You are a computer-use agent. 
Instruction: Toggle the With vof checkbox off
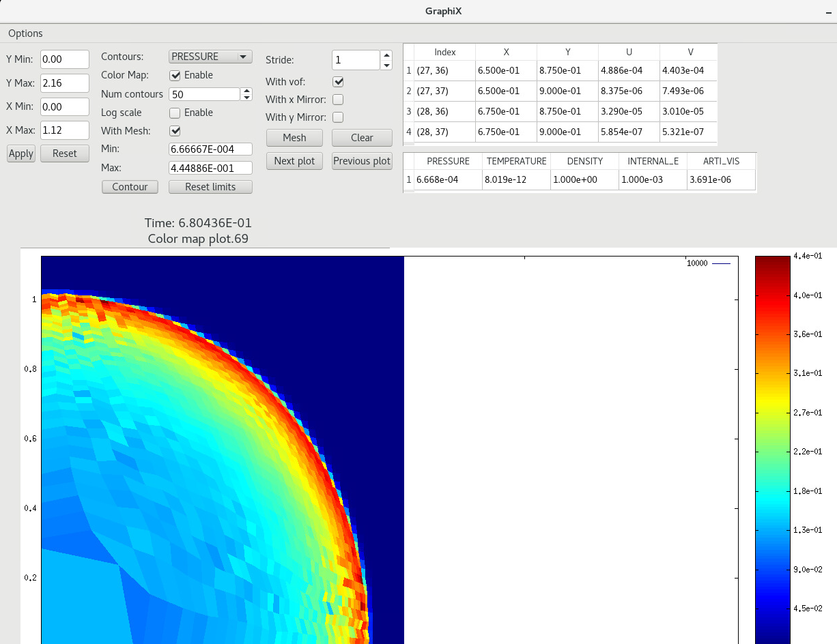tap(337, 81)
